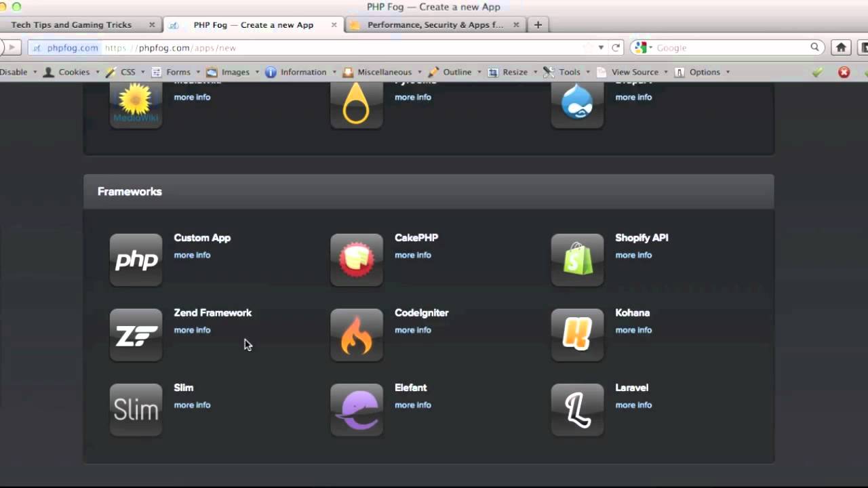Open Shopify API more info link
868x488 pixels.
[x=633, y=255]
